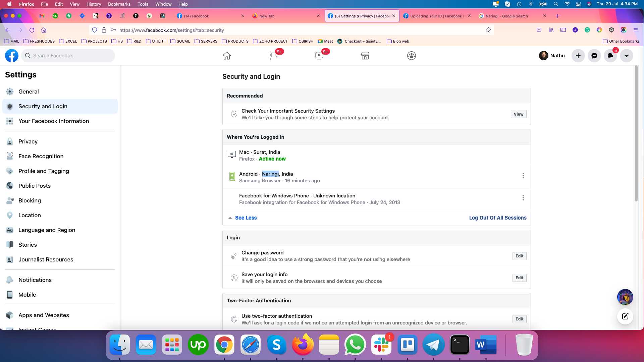Open the Account dropdown arrow
This screenshot has height=362, width=644.
click(x=627, y=56)
